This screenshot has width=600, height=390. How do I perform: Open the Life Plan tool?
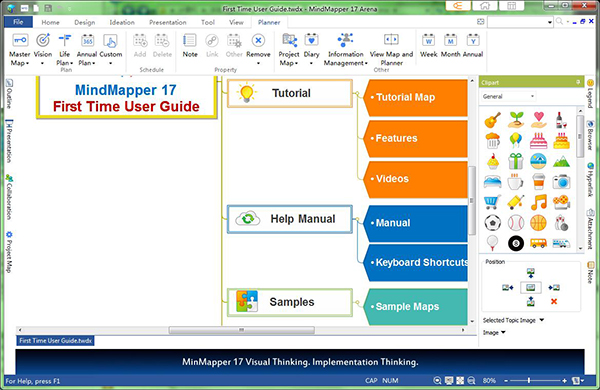[65, 50]
